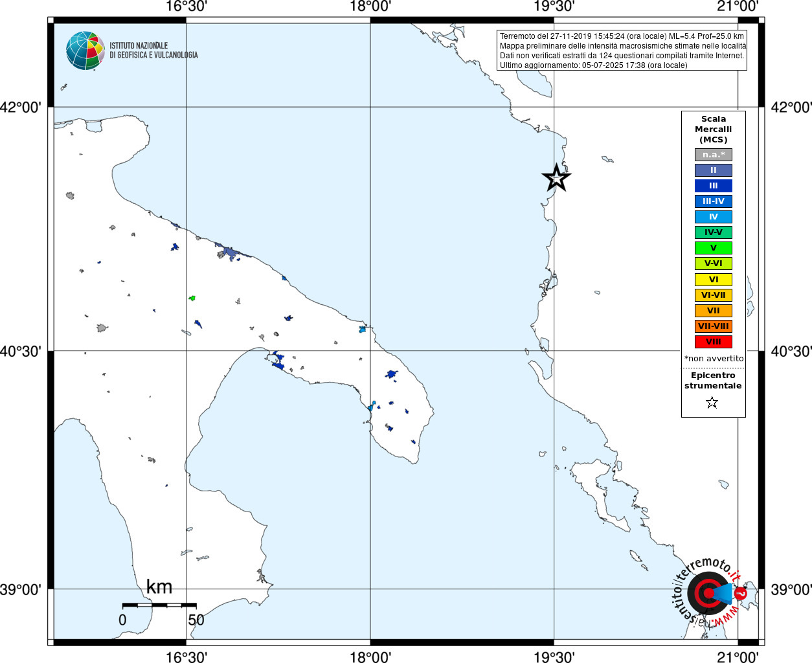
Task: Click the 'Epicentro strumentale' legend label
Action: point(713,381)
